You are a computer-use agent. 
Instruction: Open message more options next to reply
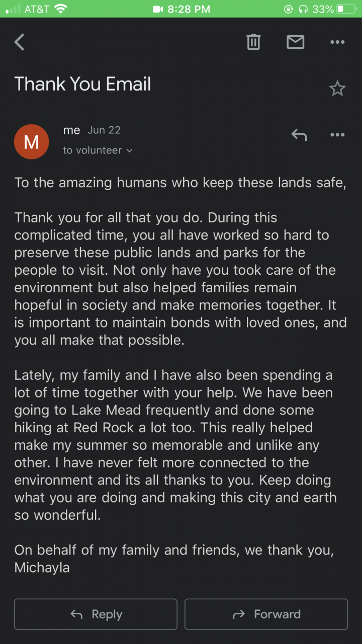tap(337, 134)
